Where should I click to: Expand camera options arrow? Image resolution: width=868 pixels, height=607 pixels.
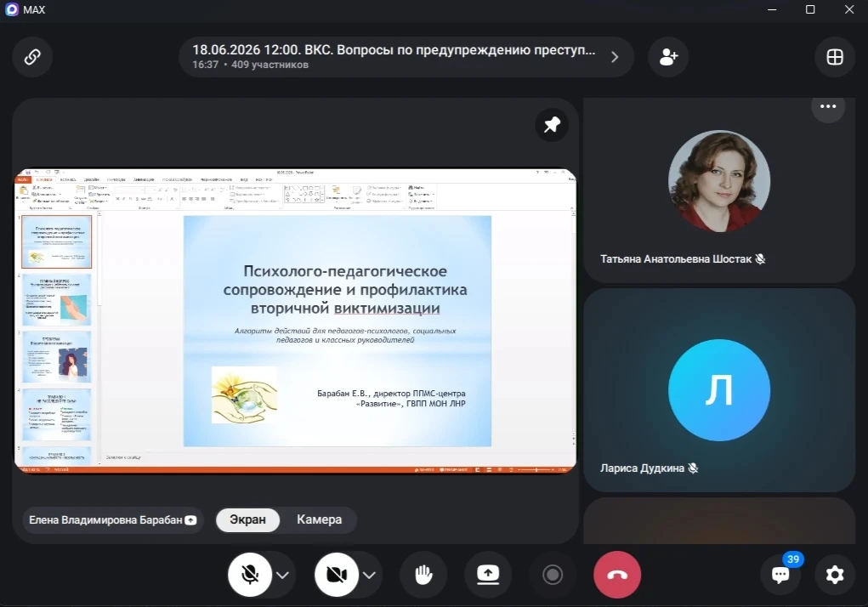[x=369, y=576]
